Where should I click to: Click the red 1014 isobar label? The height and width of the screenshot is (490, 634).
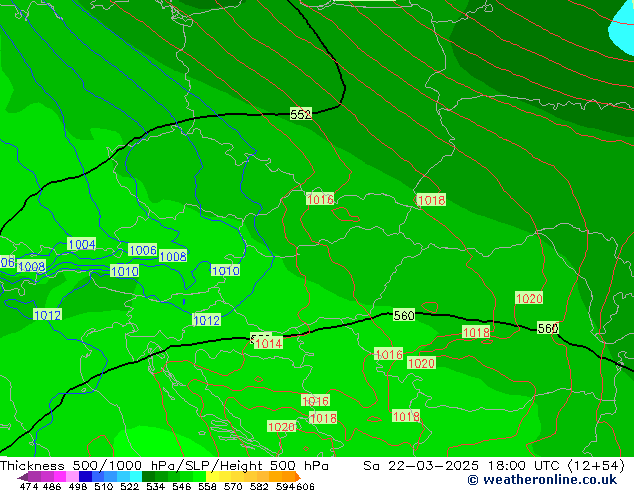point(268,344)
